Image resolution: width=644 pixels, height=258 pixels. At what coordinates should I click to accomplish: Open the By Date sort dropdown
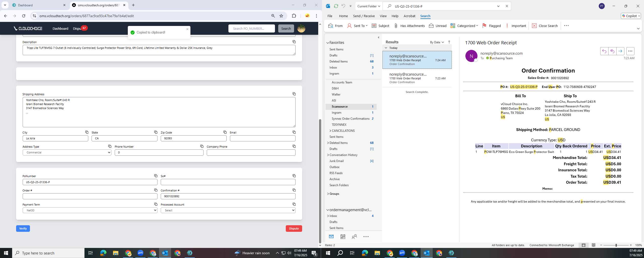[437, 42]
